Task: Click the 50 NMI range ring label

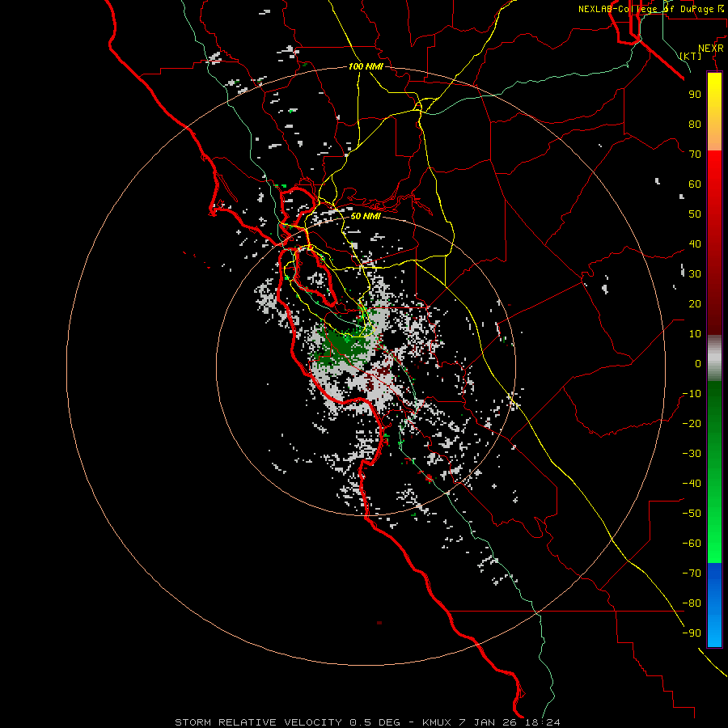Action: click(x=366, y=216)
